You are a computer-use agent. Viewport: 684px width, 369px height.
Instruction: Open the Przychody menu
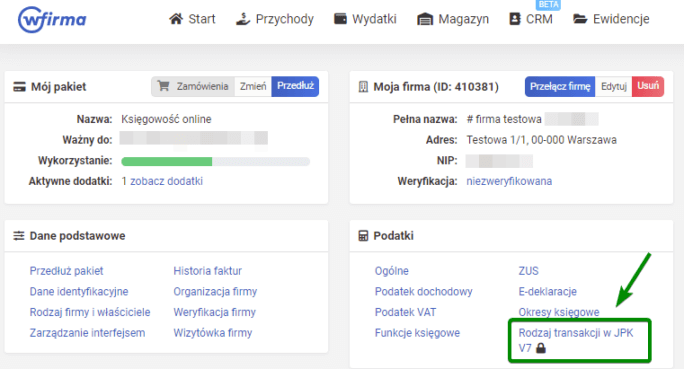[x=275, y=19]
